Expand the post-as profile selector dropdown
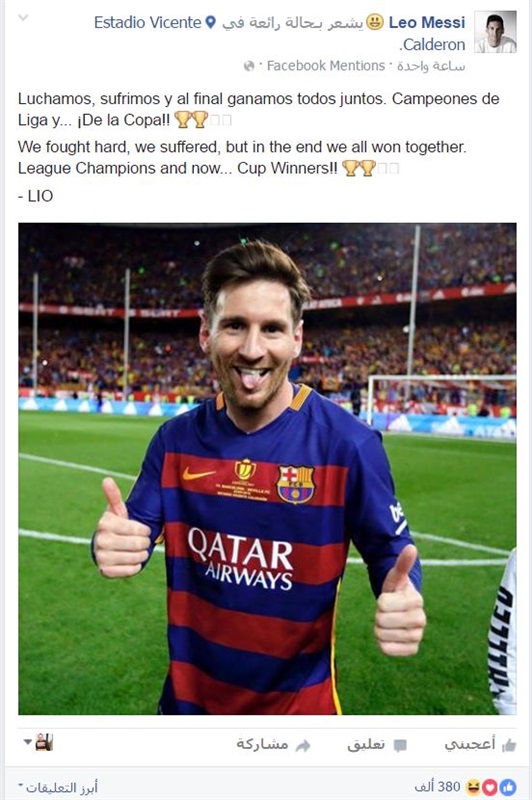The image size is (532, 800). pyautogui.click(x=38, y=742)
